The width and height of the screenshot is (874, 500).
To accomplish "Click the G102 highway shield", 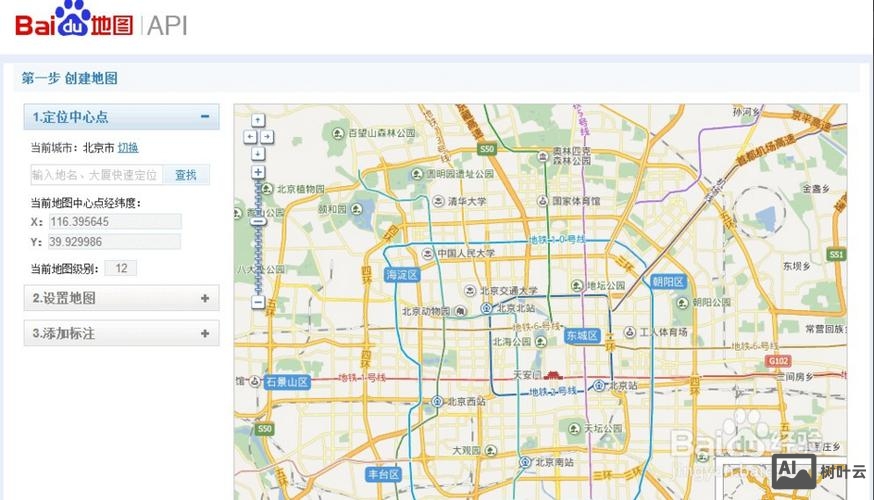I will (779, 361).
